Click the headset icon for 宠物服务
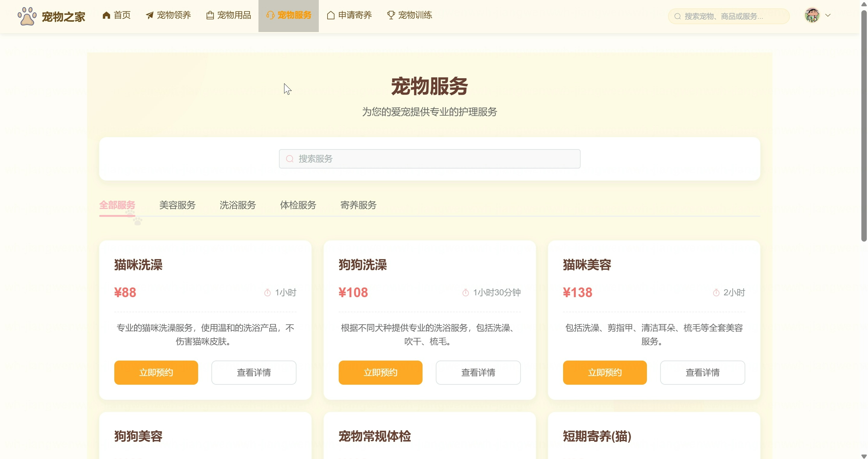 point(270,15)
